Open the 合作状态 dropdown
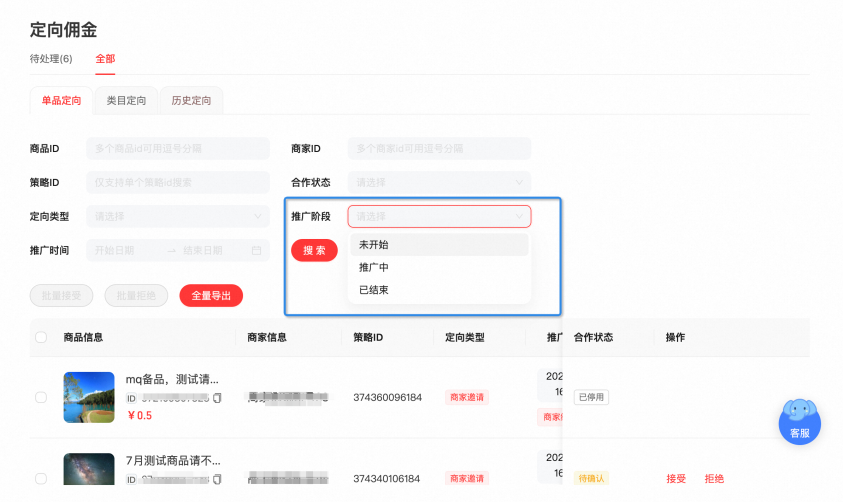Viewport: 843px width, 502px height. point(439,183)
